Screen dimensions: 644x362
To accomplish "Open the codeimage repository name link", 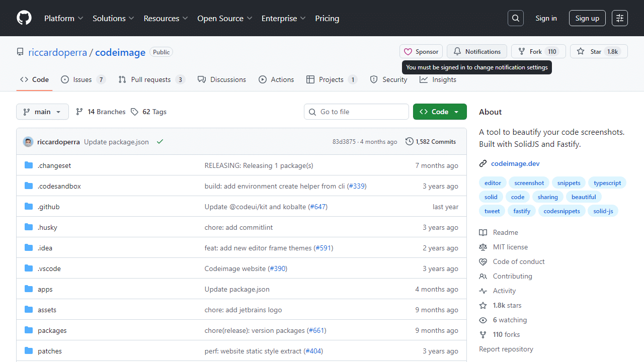I will click(x=120, y=52).
